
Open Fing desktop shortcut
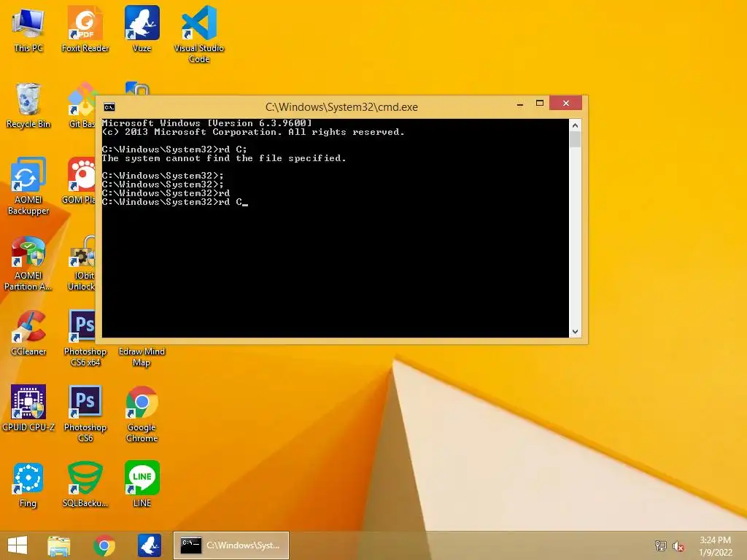point(28,485)
